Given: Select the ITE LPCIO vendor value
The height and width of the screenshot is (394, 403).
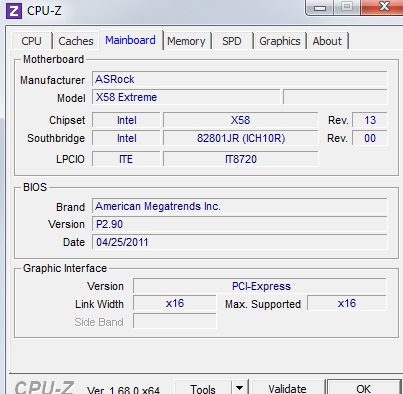Looking at the screenshot, I should click(x=126, y=159).
